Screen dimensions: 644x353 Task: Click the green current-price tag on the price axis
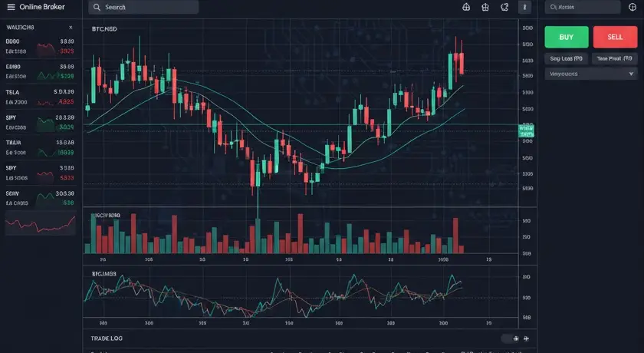526,130
